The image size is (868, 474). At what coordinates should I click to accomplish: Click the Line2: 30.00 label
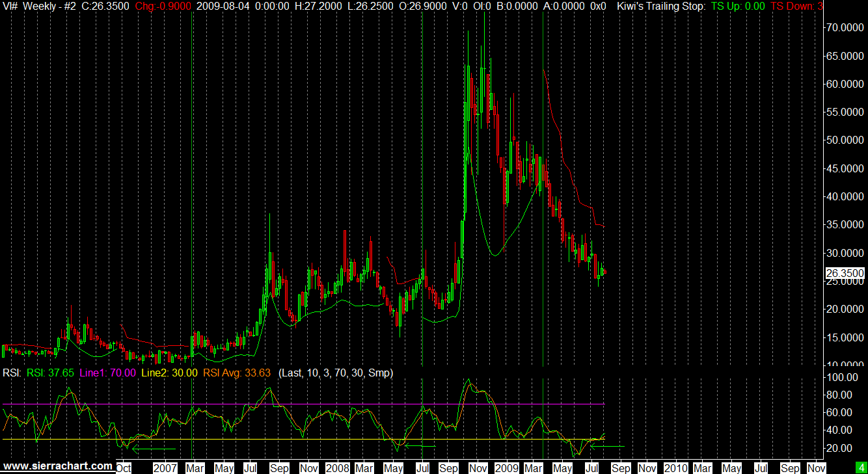(169, 373)
